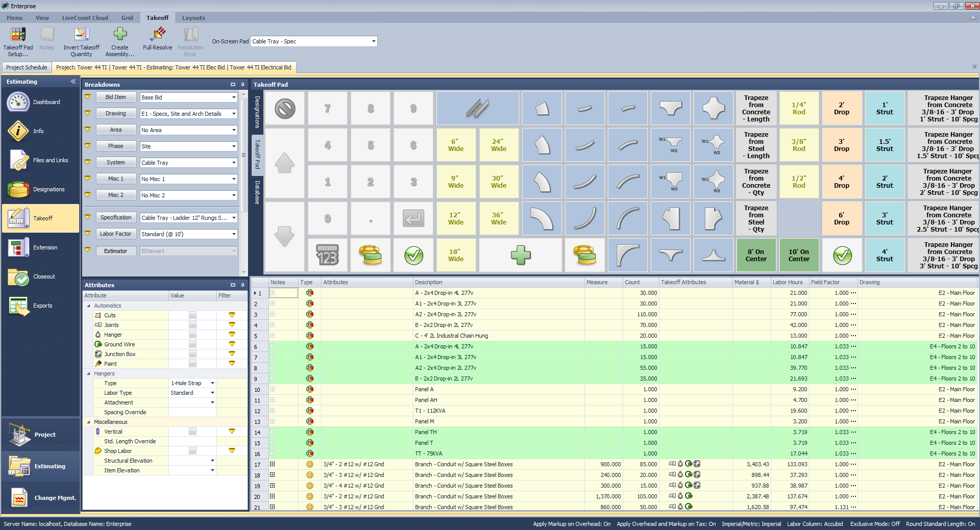This screenshot has height=530, width=980.
Task: Expand row 17 details in the takeoff grid
Action: (x=273, y=464)
